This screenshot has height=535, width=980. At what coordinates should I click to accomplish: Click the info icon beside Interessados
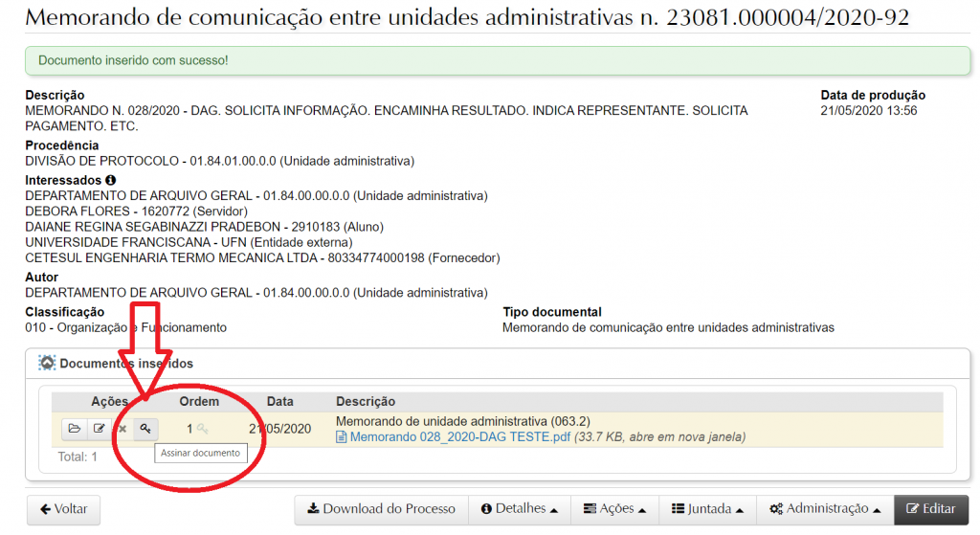pyautogui.click(x=110, y=180)
